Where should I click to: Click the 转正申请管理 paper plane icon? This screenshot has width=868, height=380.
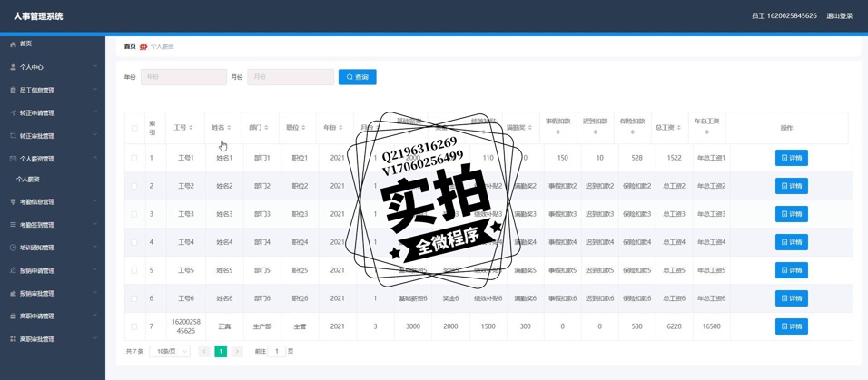13,113
